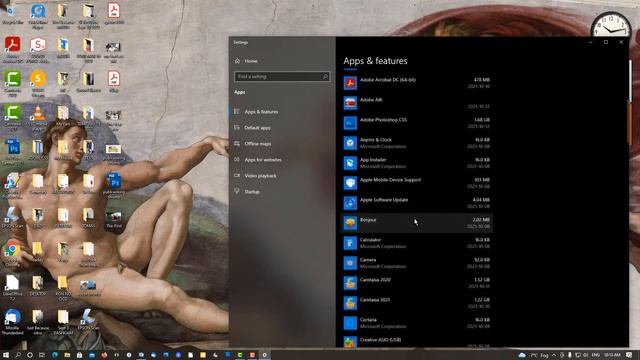Image resolution: width=640 pixels, height=360 pixels.
Task: Open the notification center icon
Action: (629, 355)
